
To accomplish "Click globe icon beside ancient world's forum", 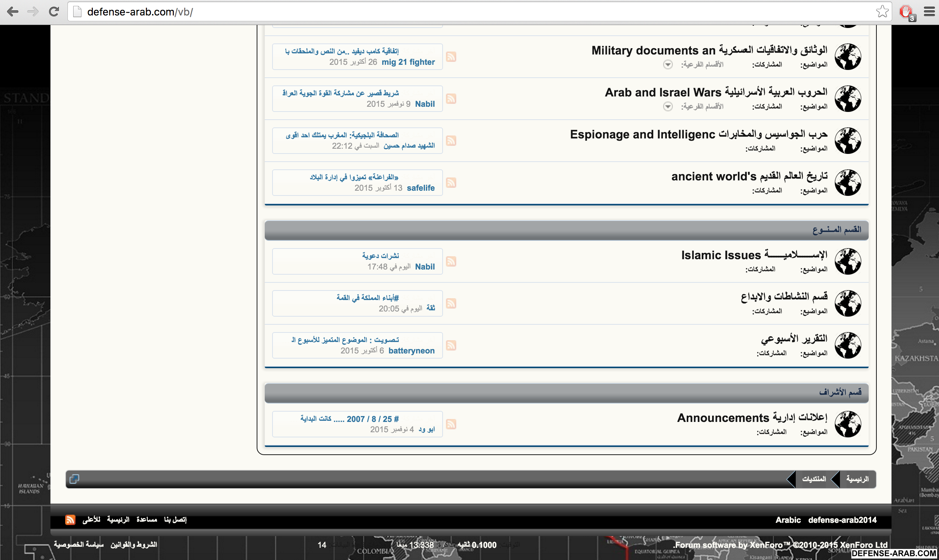I will (x=848, y=183).
